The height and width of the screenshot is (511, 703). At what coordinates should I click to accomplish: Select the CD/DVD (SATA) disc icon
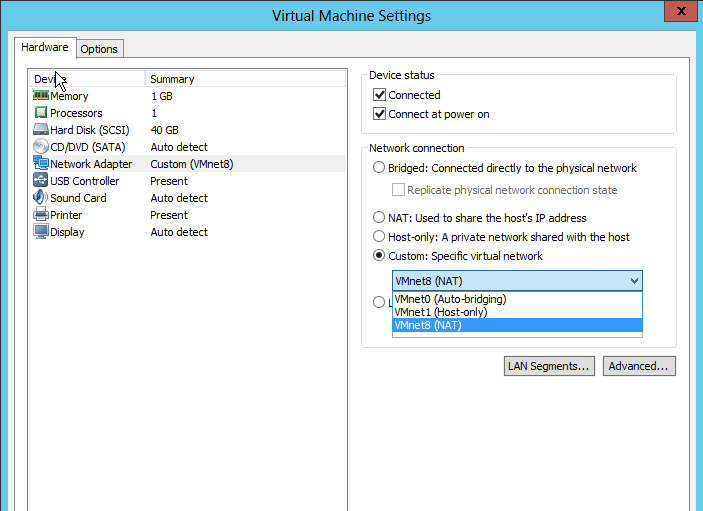[x=41, y=147]
